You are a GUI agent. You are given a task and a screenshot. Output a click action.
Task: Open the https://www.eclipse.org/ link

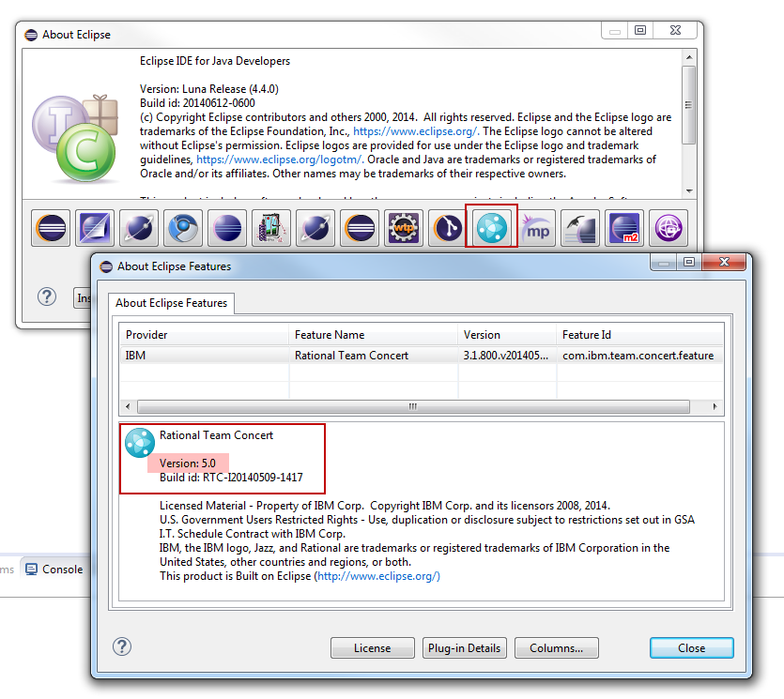click(x=416, y=131)
